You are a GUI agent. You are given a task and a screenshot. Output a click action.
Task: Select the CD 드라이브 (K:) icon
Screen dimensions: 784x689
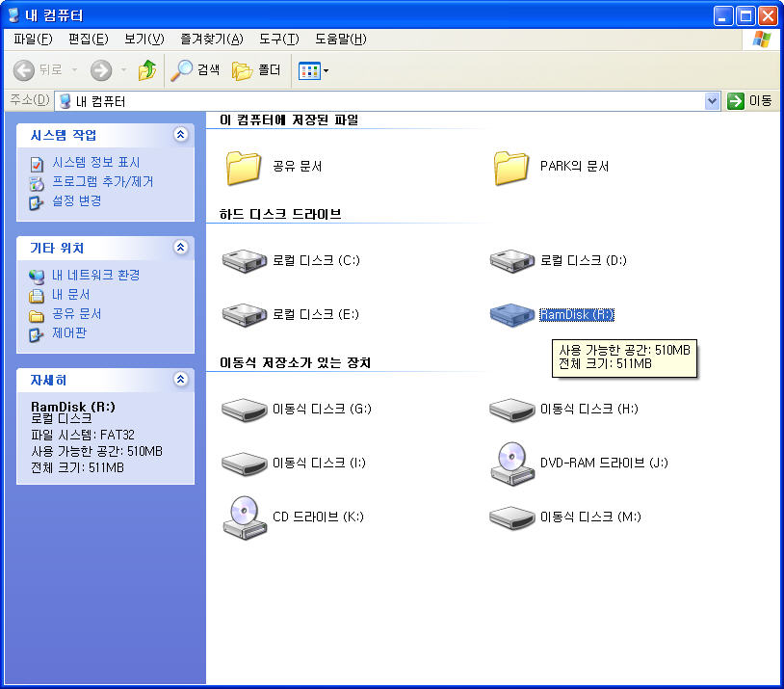[x=244, y=517]
